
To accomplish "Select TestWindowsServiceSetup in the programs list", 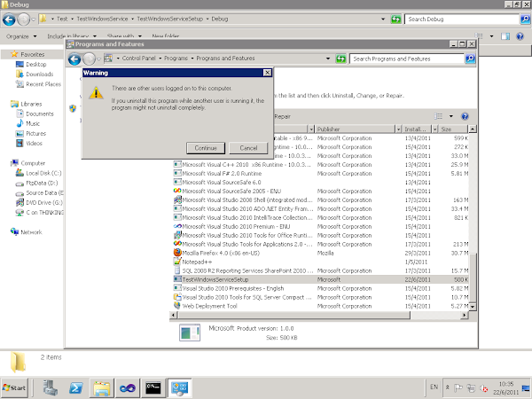I will click(321, 279).
